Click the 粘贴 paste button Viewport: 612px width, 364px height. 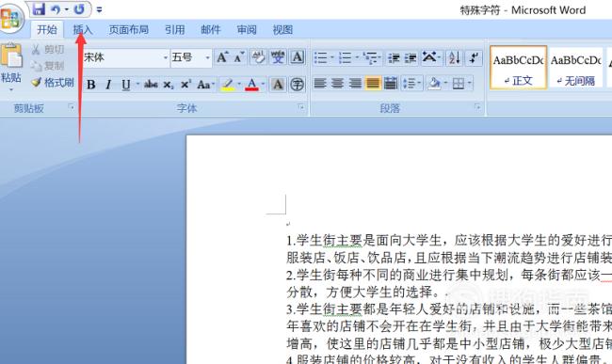coord(11,62)
